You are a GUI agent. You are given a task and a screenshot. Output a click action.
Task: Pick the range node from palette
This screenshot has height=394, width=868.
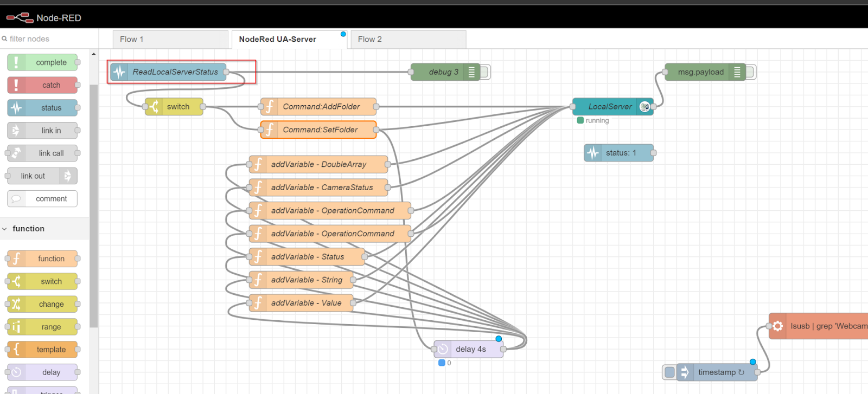point(42,327)
